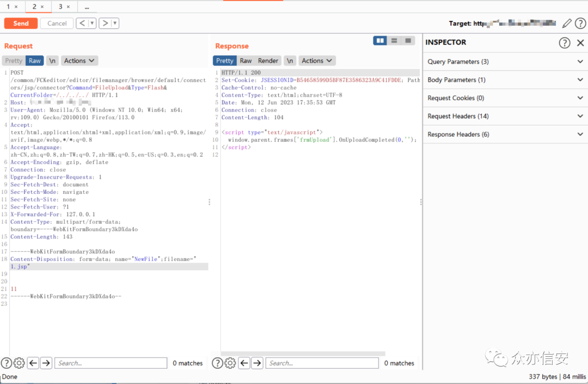The height and width of the screenshot is (384, 588).
Task: Click the Cancel button
Action: pyautogui.click(x=57, y=23)
